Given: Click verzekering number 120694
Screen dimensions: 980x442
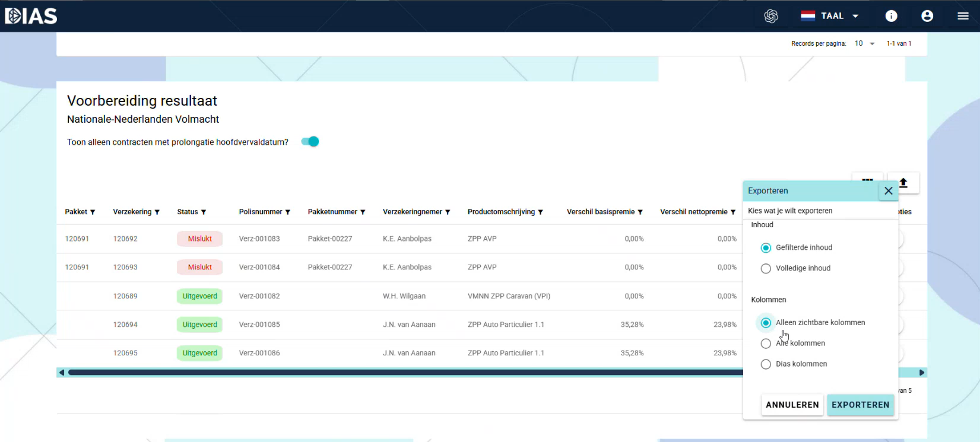Looking at the screenshot, I should [125, 325].
